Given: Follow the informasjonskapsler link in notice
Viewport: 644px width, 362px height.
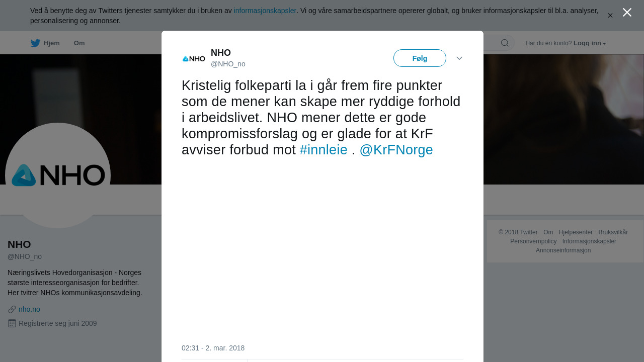Looking at the screenshot, I should pyautogui.click(x=265, y=11).
